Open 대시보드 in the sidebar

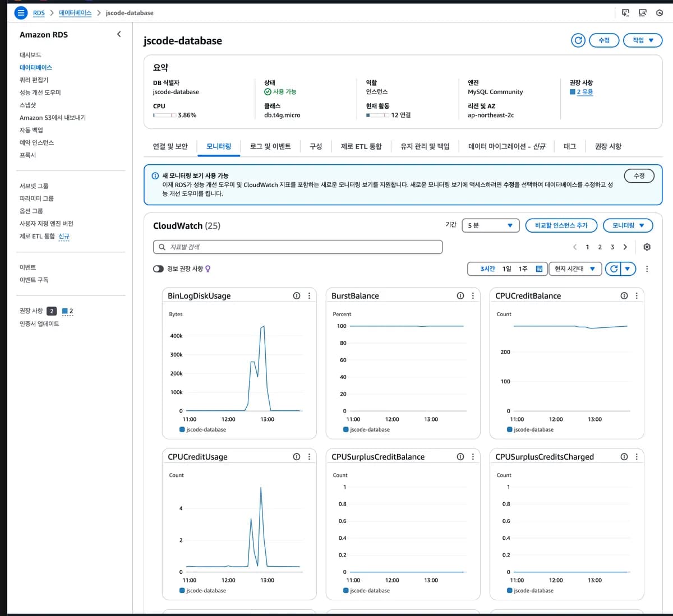[x=30, y=55]
